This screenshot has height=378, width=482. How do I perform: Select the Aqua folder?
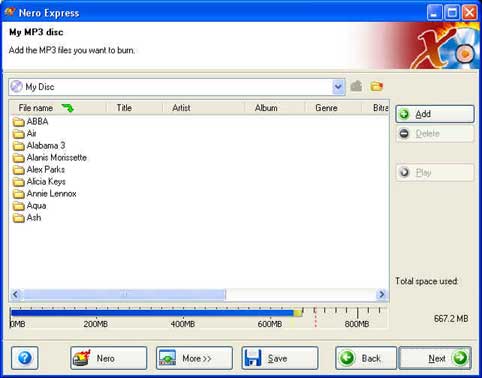click(29, 206)
